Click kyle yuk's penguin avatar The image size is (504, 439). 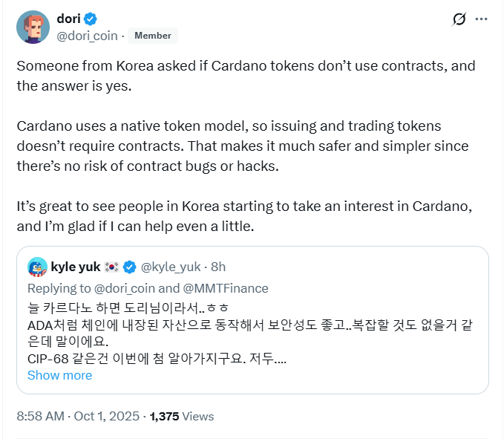[38, 267]
